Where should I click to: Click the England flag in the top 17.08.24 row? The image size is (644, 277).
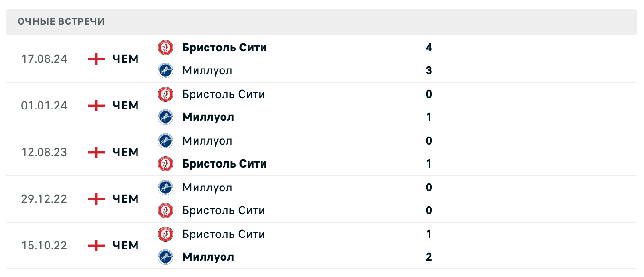(x=95, y=59)
